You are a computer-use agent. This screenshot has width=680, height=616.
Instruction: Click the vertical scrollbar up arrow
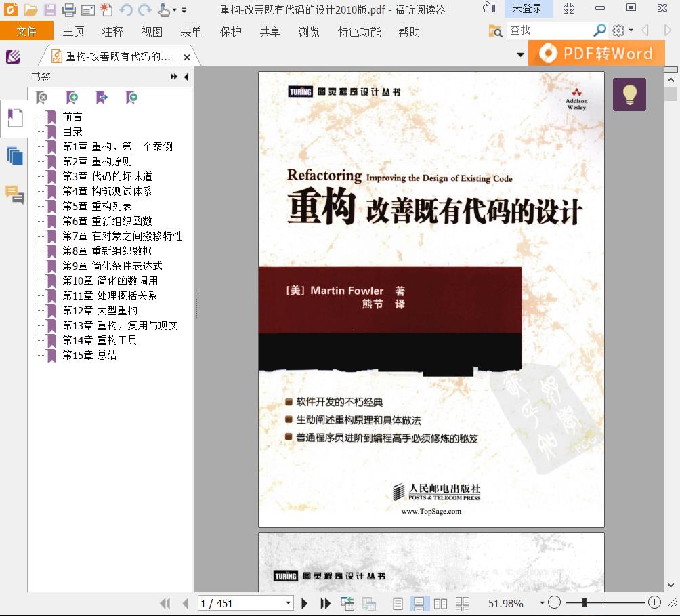pos(671,80)
